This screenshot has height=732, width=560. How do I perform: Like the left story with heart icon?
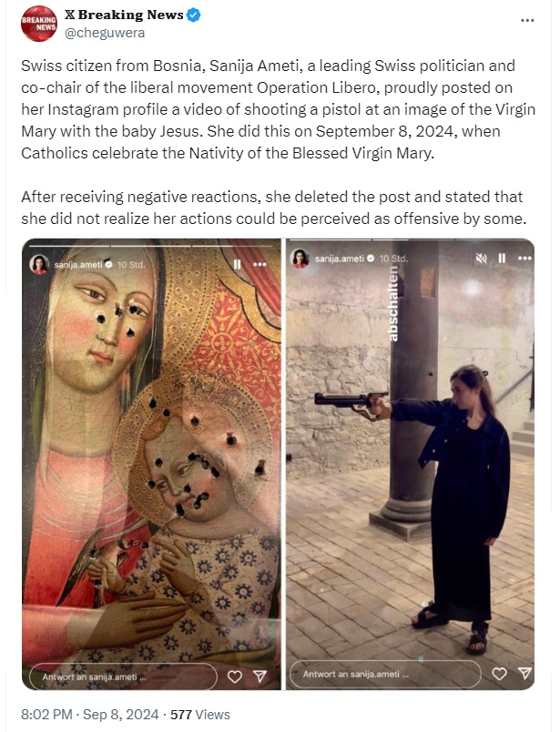tap(234, 676)
